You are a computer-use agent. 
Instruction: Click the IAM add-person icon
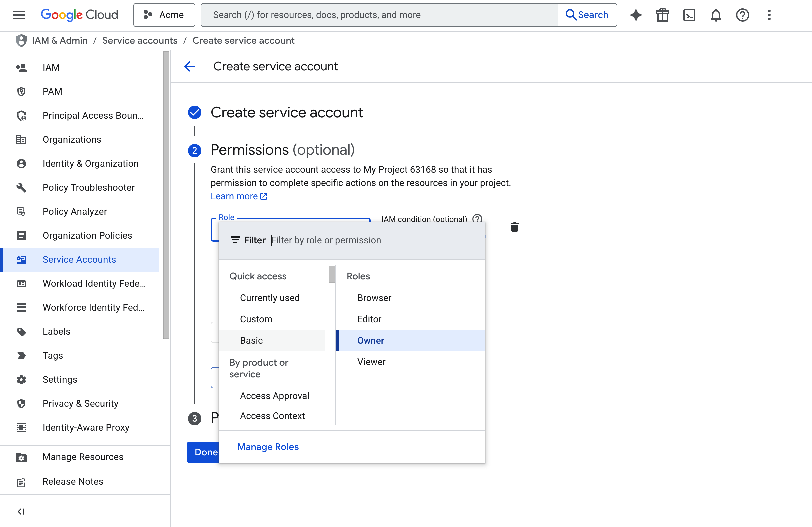pyautogui.click(x=21, y=67)
